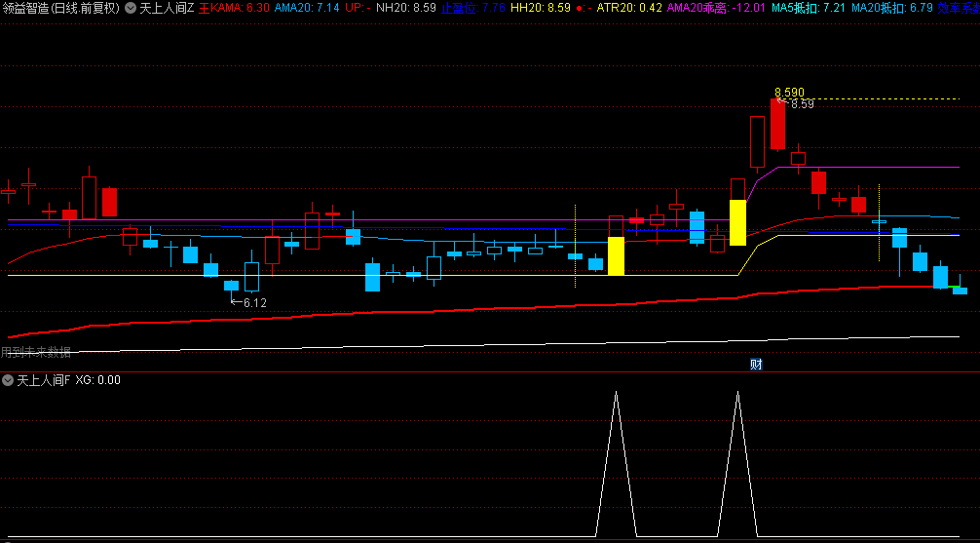980x543 pixels.
Task: Click the XG: 0.00 value label
Action: point(97,380)
